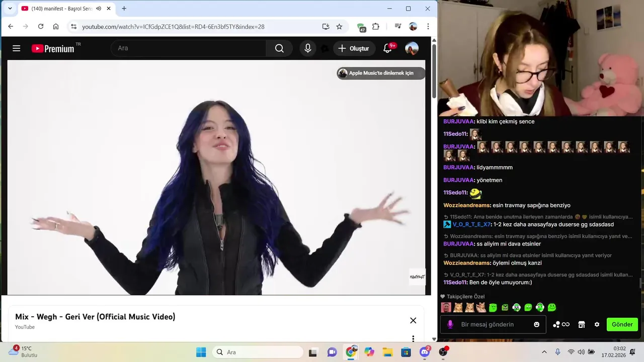Click BURJUVAA name beside 'yönetmen'

pyautogui.click(x=458, y=180)
